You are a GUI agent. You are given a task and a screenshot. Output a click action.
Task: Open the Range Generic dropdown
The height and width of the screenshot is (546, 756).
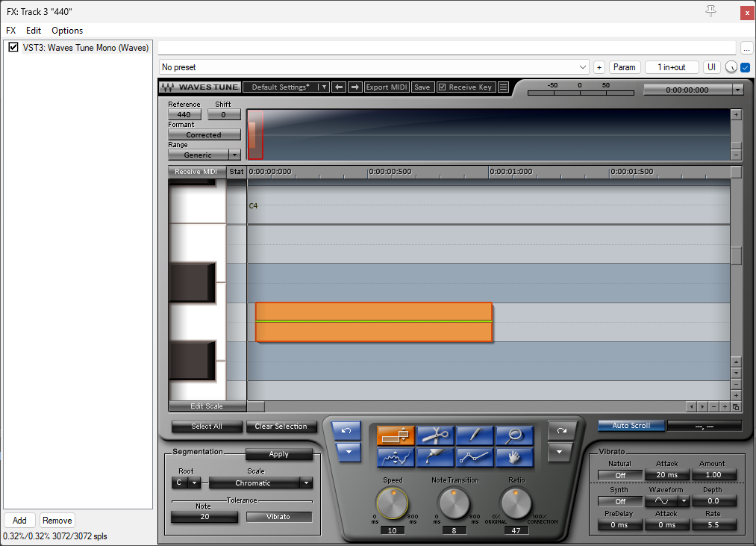pos(234,155)
